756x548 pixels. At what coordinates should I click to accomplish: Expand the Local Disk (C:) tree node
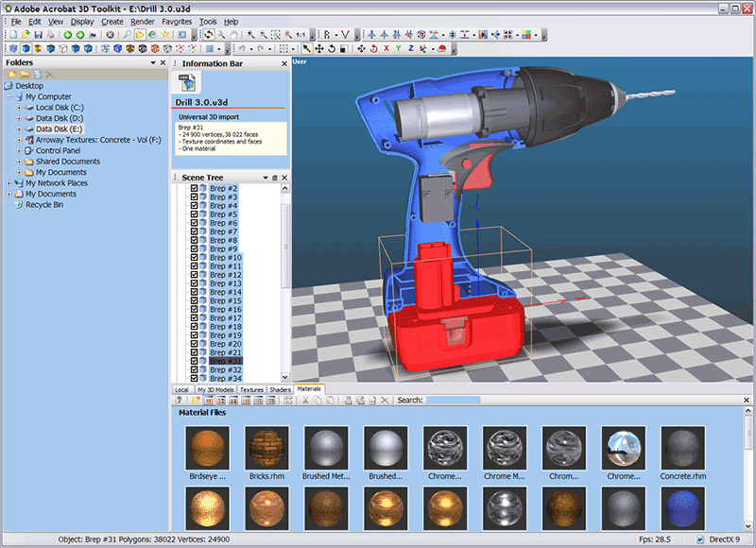pos(19,108)
